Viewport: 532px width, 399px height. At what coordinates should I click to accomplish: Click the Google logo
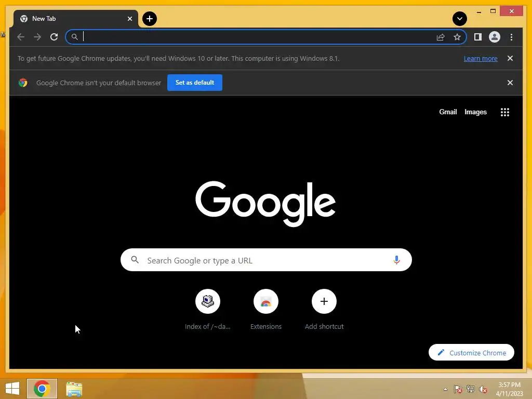(265, 204)
